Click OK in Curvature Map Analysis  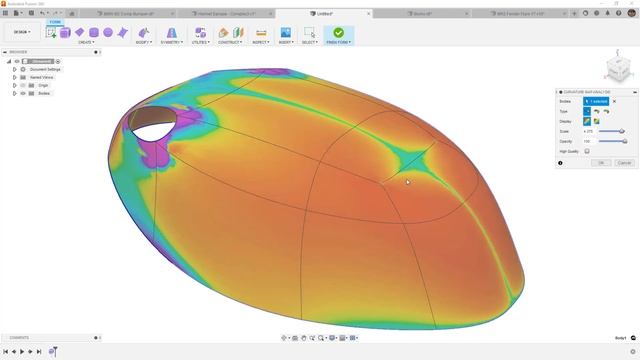[601, 163]
